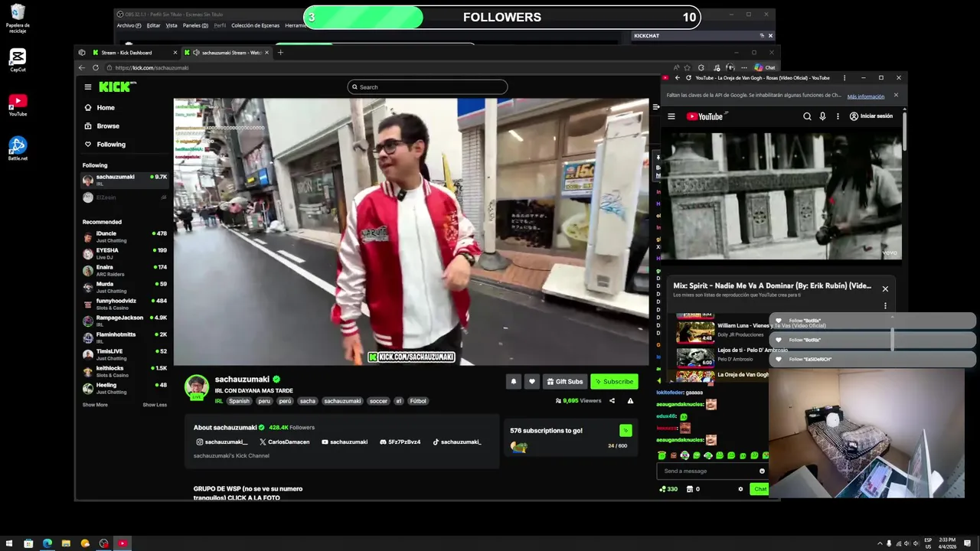
Task: Open Enaira recommended channel
Action: (x=125, y=269)
